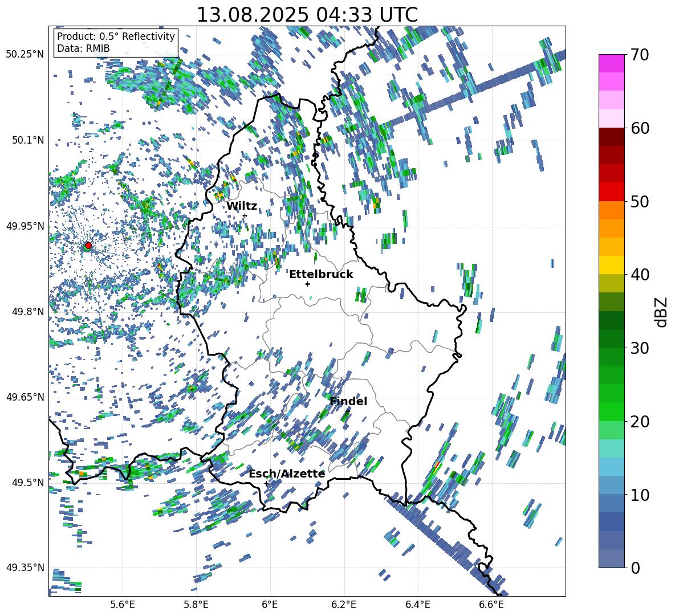The image size is (675, 616).
Task: Select the 'Findel' city label
Action: coord(348,401)
